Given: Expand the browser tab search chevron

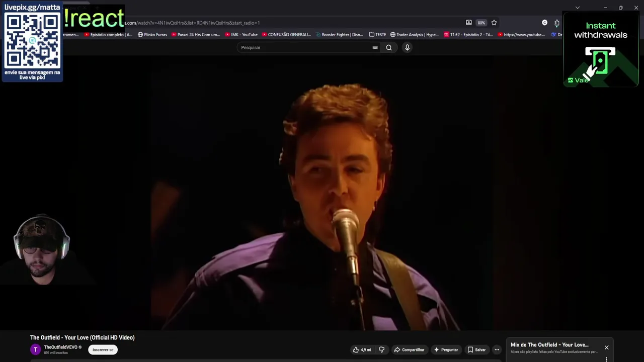Looking at the screenshot, I should point(578,8).
